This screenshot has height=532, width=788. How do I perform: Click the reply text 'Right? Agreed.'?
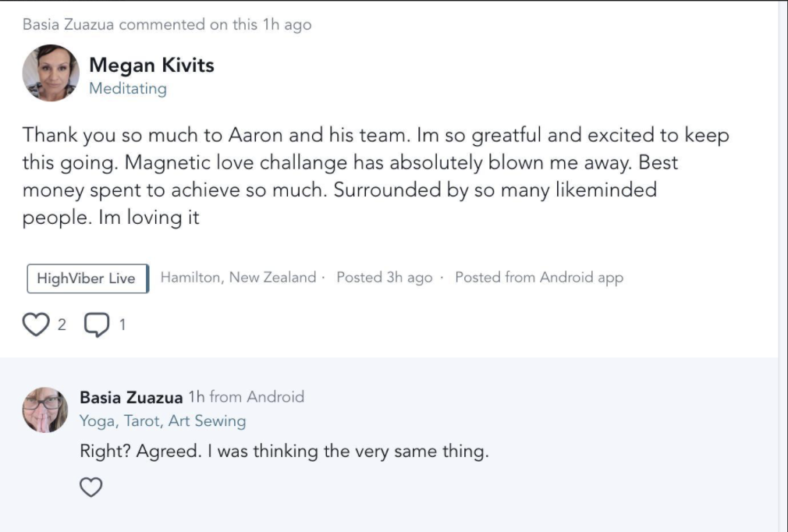click(x=283, y=451)
